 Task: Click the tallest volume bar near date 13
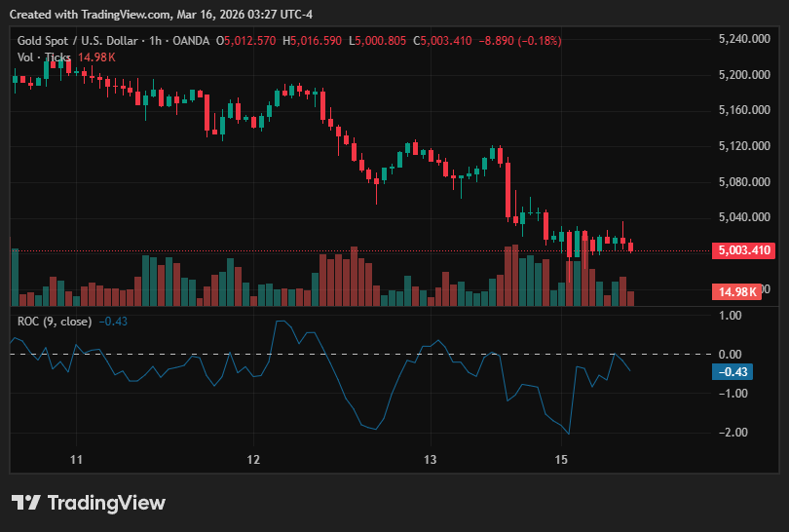pyautogui.click(x=514, y=276)
